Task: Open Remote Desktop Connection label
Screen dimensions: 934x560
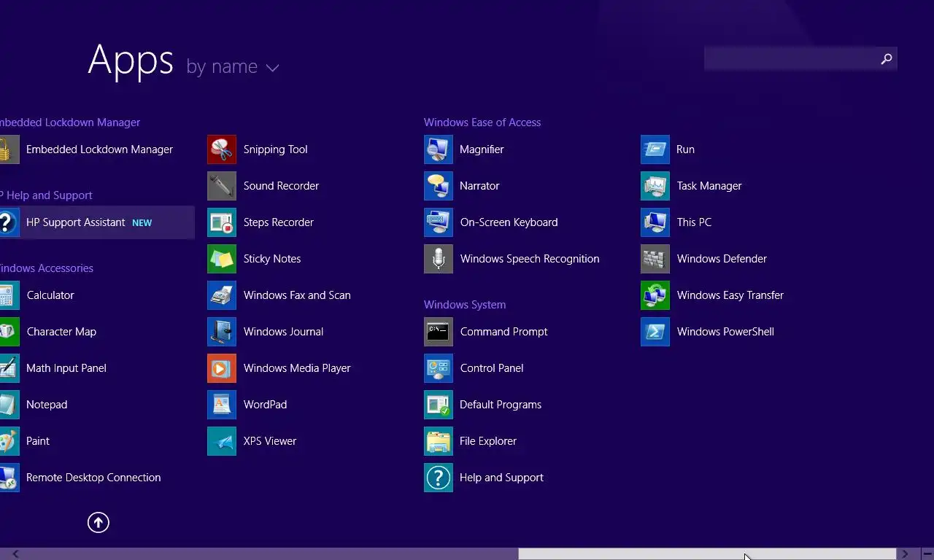Action: click(x=93, y=478)
